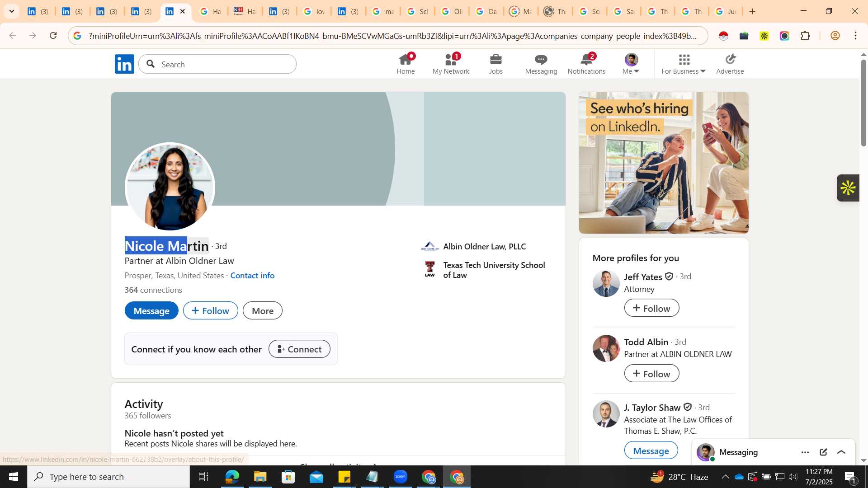View 364 connections
Viewport: 868px width, 488px height.
[153, 290]
